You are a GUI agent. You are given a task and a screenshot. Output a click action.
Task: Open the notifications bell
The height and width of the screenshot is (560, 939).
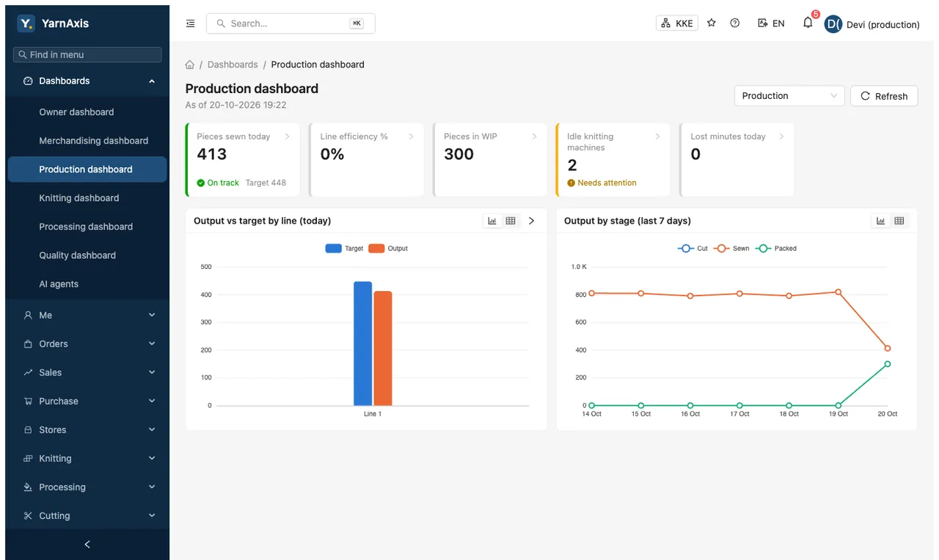(x=808, y=23)
